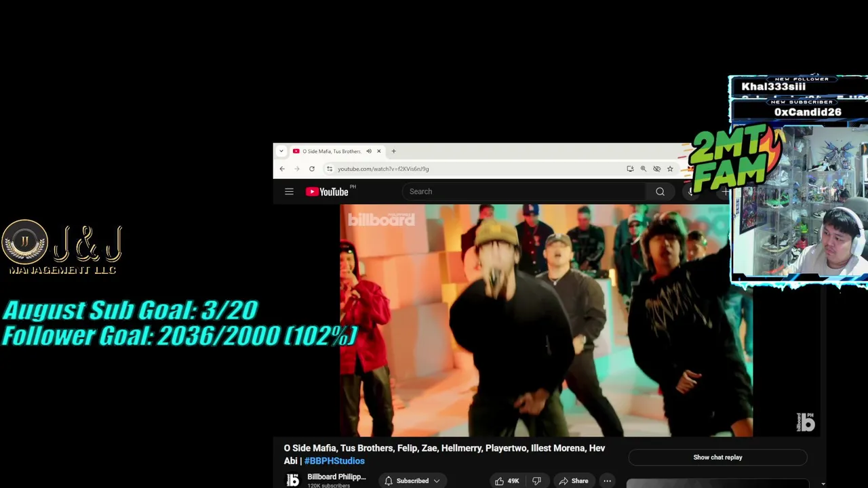The width and height of the screenshot is (868, 488).
Task: Expand the Subscribed notification dropdown
Action: 412,481
